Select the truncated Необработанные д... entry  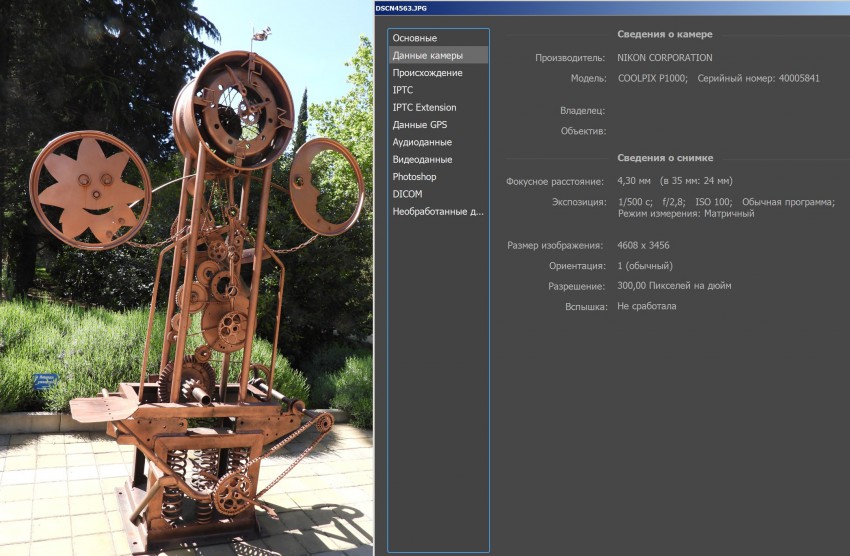coord(437,211)
